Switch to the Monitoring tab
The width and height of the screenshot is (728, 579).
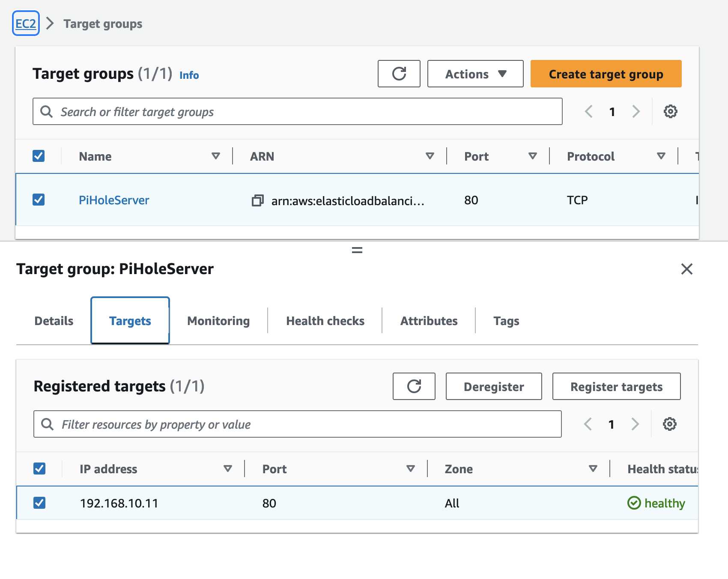[218, 320]
